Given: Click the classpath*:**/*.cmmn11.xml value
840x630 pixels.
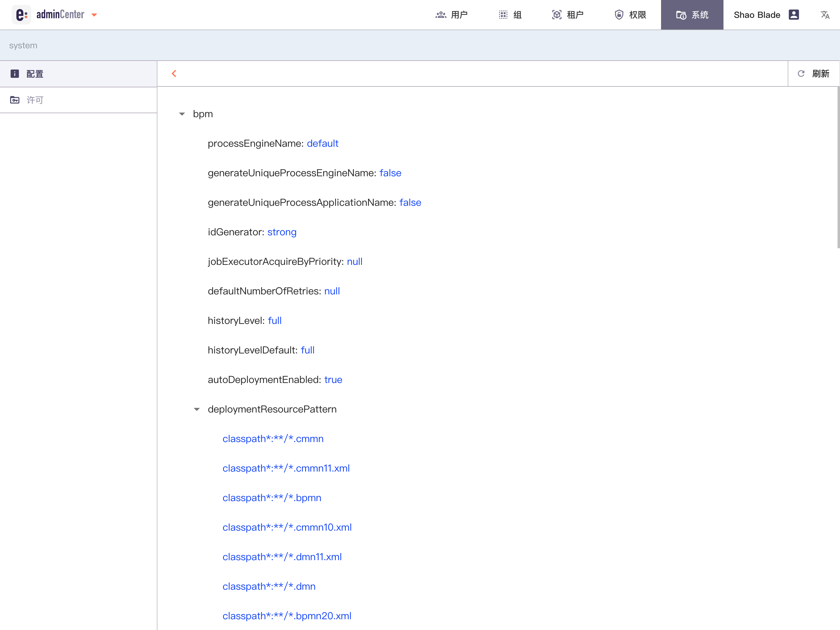Looking at the screenshot, I should (x=286, y=468).
